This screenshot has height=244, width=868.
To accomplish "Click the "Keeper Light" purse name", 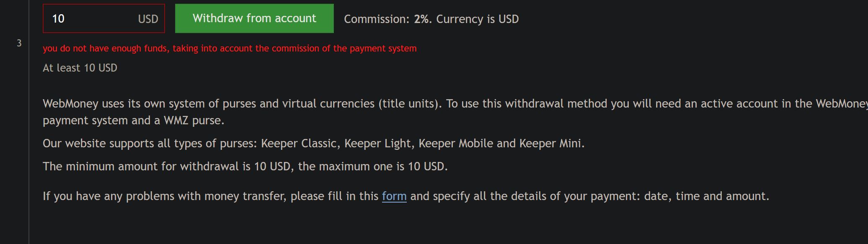I will pyautogui.click(x=379, y=144).
